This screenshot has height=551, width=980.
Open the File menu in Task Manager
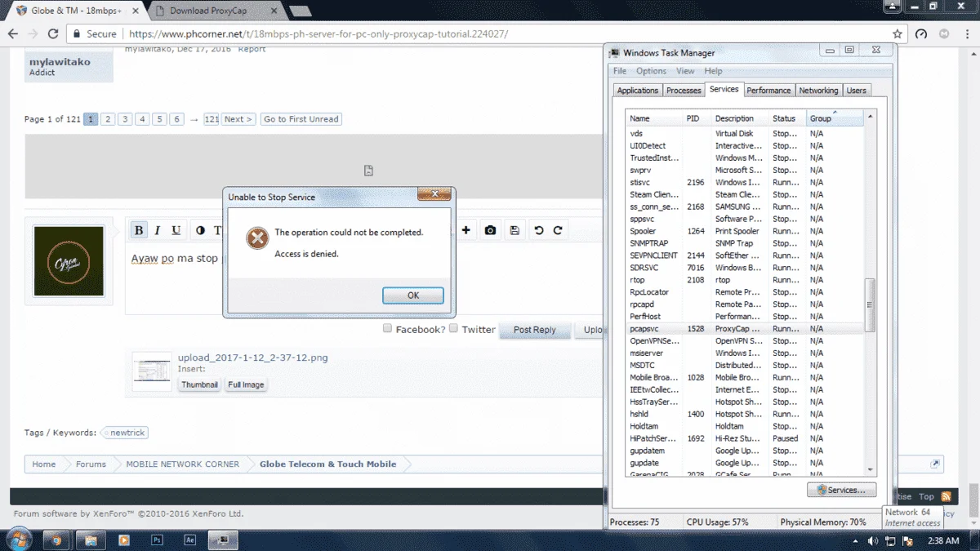(620, 71)
